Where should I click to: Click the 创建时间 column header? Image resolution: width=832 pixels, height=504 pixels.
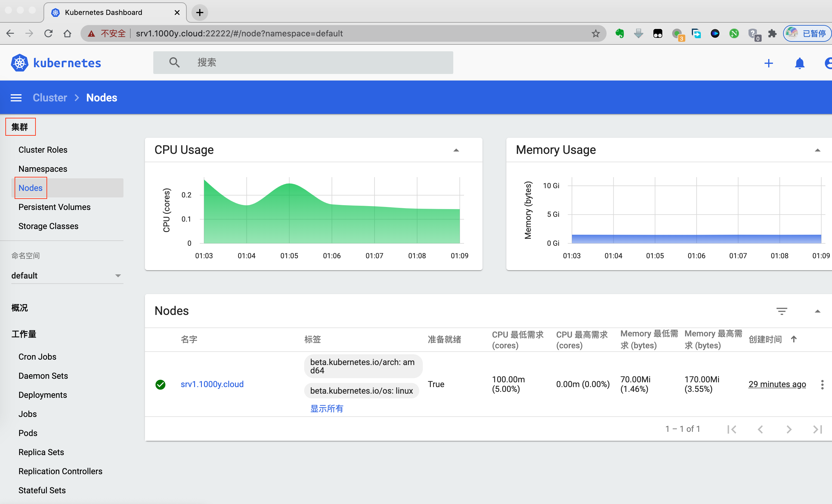tap(765, 339)
